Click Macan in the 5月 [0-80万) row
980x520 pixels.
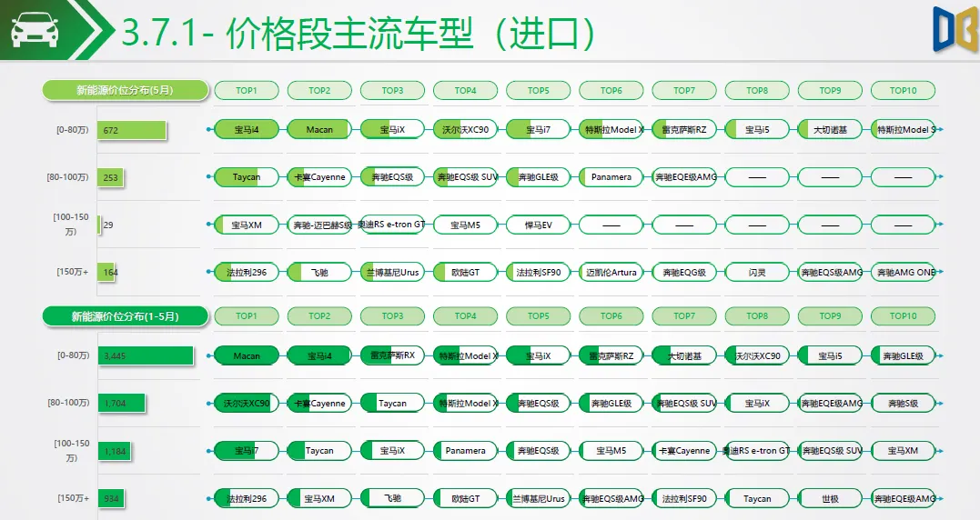[x=319, y=130]
